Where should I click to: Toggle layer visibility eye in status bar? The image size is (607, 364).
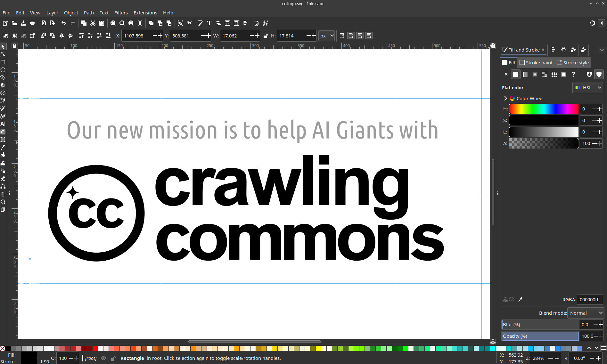pyautogui.click(x=103, y=358)
